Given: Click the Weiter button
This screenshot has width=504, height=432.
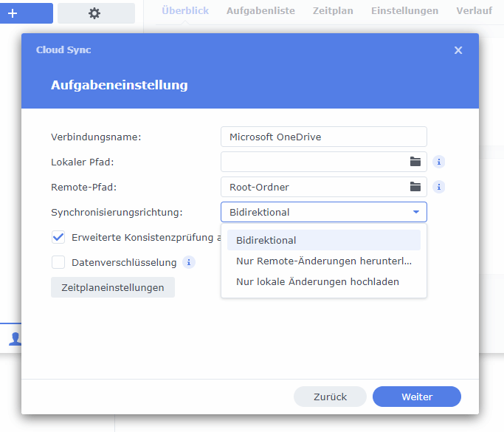Looking at the screenshot, I should [x=417, y=397].
